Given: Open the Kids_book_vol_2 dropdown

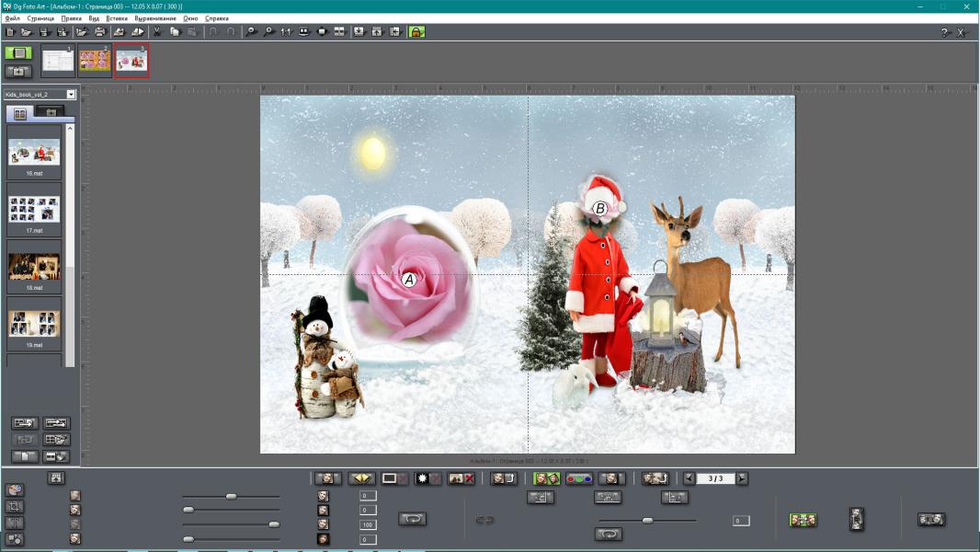Looking at the screenshot, I should (x=71, y=94).
